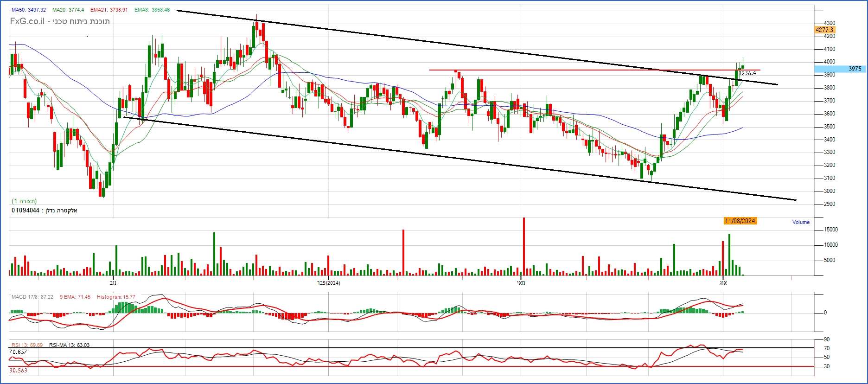Select 3000 on the price axis
Screen dimensions: 868x384
(x=830, y=191)
